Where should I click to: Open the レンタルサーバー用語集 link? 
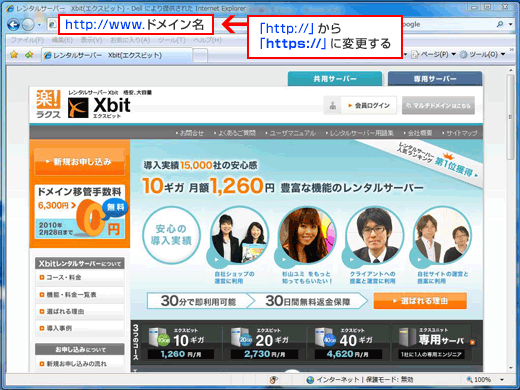point(360,133)
